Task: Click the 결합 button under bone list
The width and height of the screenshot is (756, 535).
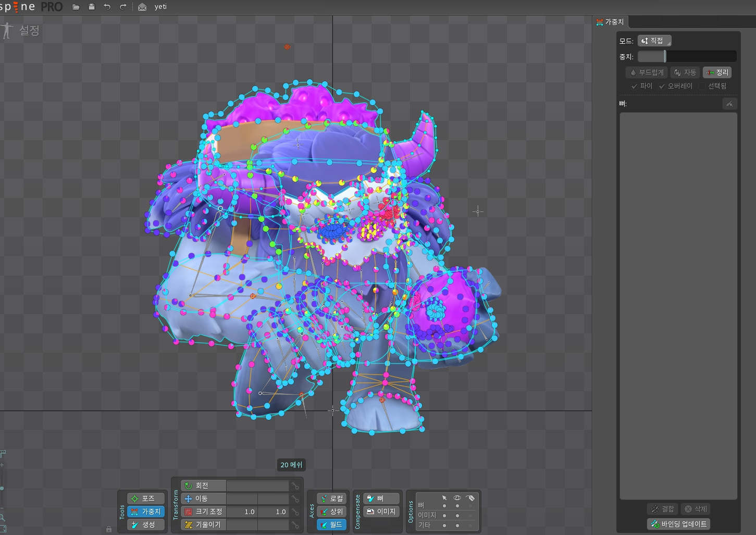Action: coord(662,509)
